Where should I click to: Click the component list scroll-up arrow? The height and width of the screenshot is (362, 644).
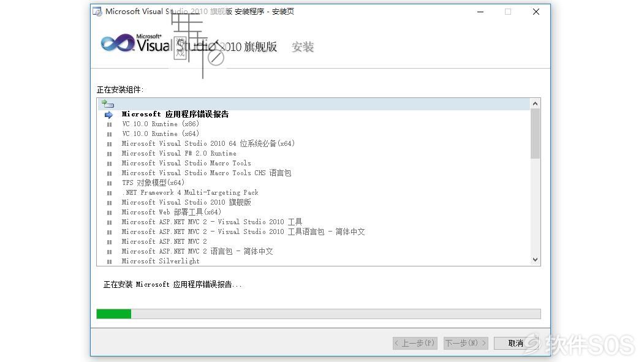(x=535, y=104)
